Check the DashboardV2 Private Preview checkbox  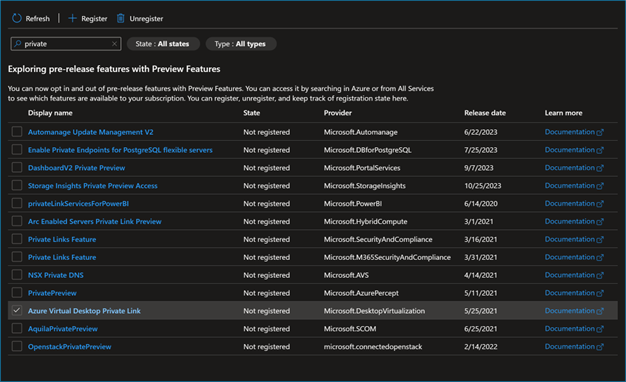17,168
